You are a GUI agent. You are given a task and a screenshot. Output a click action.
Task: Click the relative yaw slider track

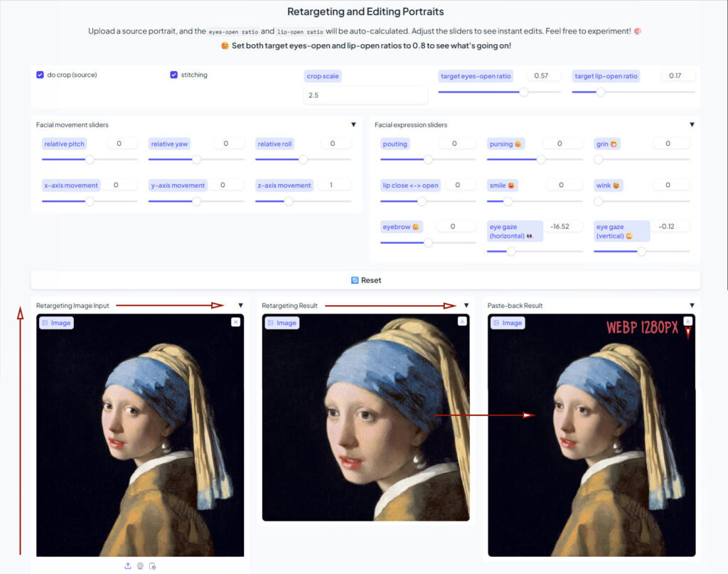coord(196,159)
